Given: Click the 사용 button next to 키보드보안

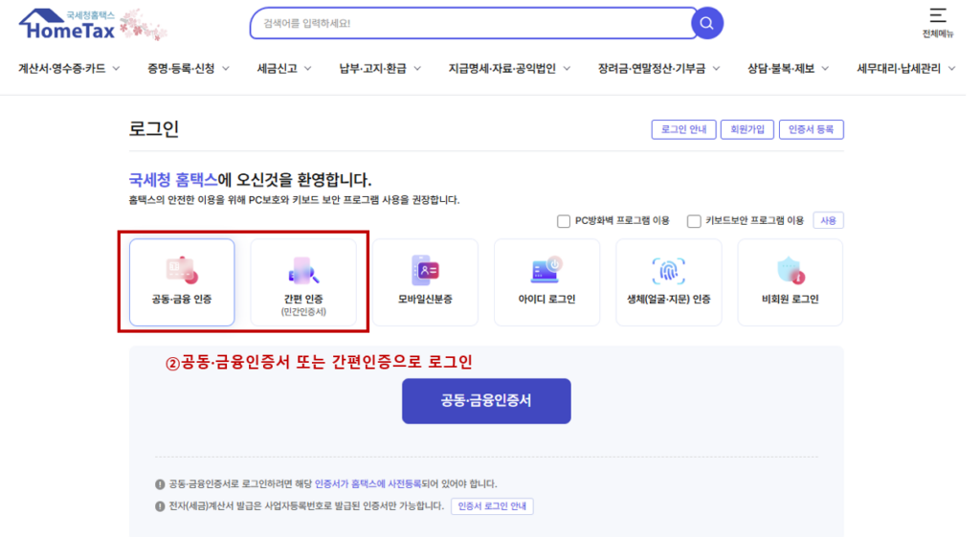Looking at the screenshot, I should coord(828,221).
